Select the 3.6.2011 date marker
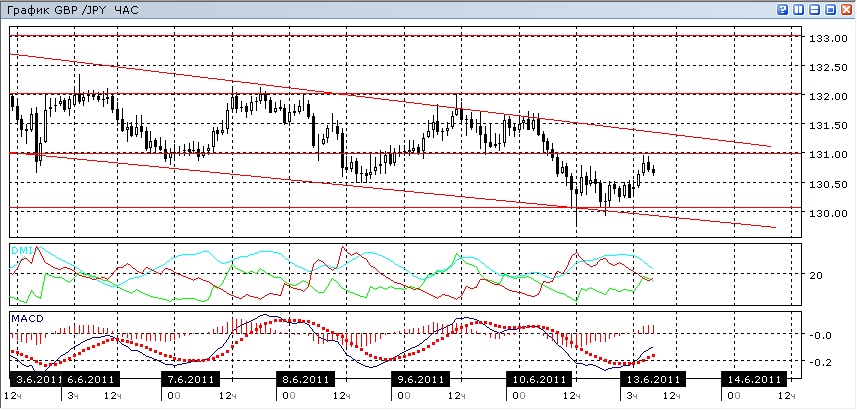Image resolution: width=857 pixels, height=410 pixels. pyautogui.click(x=37, y=379)
